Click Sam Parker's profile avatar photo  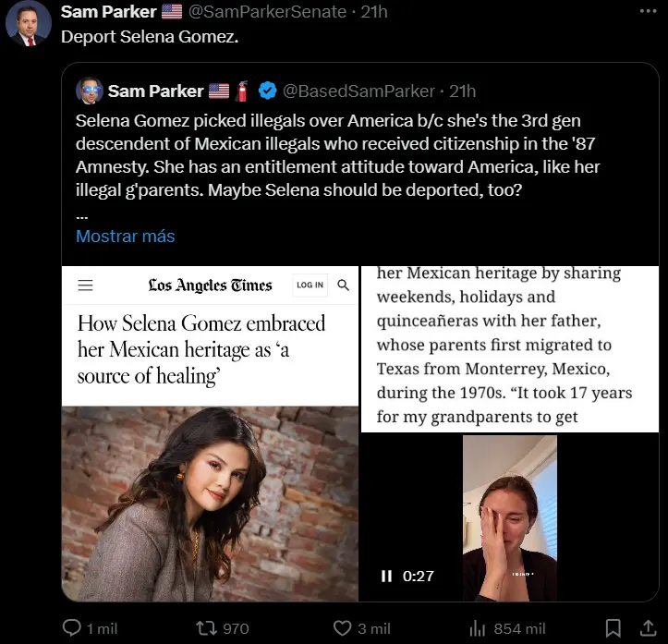click(x=29, y=24)
